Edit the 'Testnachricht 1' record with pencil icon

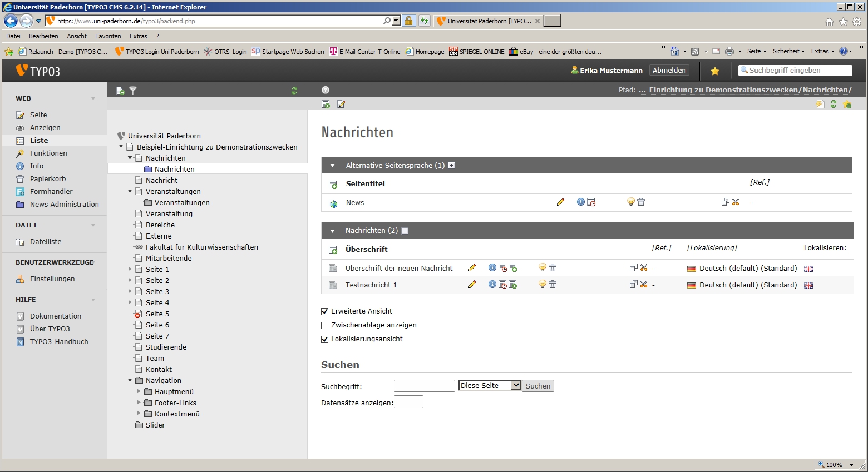[x=472, y=284]
